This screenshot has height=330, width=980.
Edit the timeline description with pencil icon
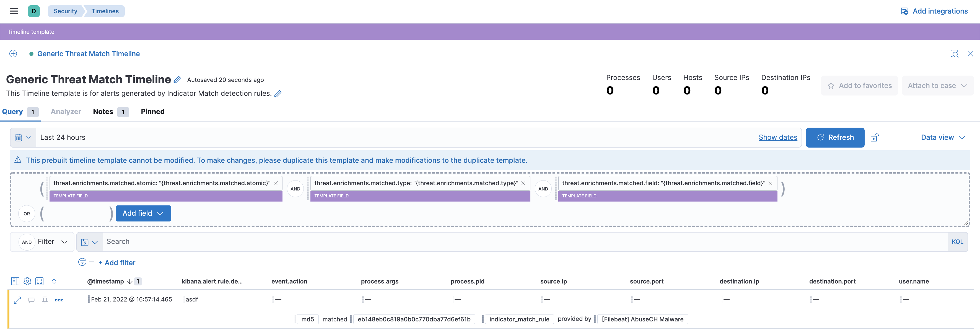[x=278, y=94]
